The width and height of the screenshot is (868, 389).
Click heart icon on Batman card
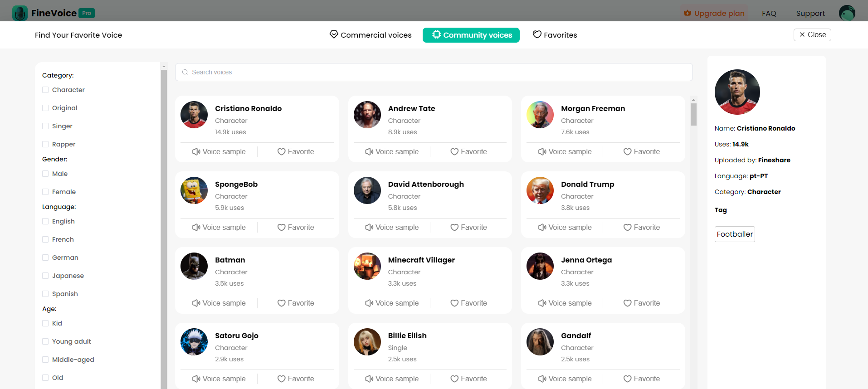click(281, 303)
